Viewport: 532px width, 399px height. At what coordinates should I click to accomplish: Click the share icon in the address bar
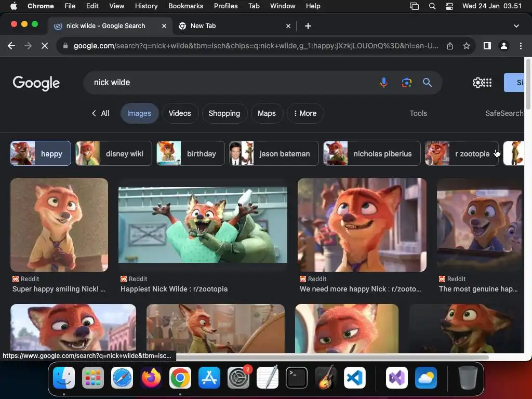pyautogui.click(x=450, y=46)
